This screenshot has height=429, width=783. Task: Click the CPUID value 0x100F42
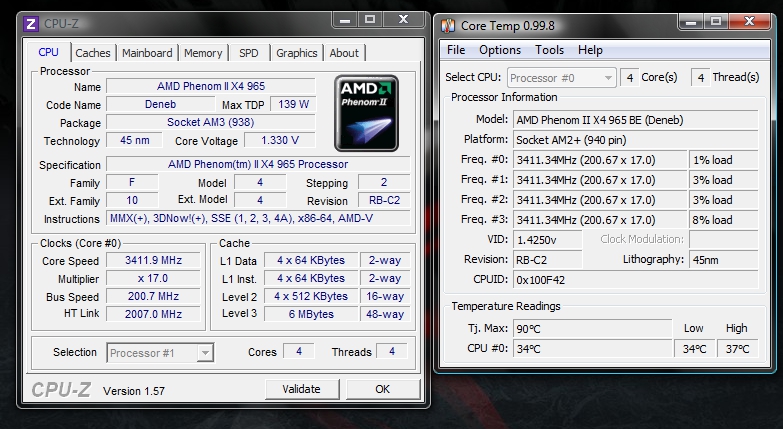tap(636, 280)
